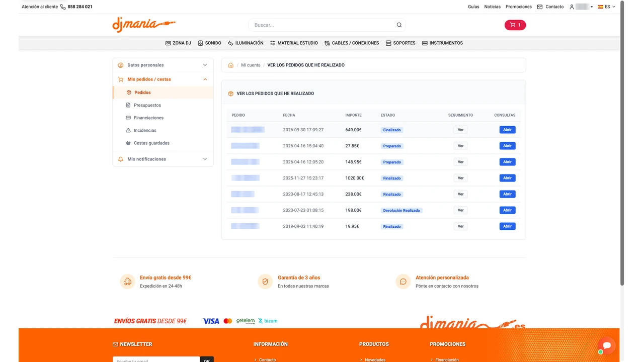Open the Guías link
Viewport: 644px width, 362px height.
[x=473, y=7]
